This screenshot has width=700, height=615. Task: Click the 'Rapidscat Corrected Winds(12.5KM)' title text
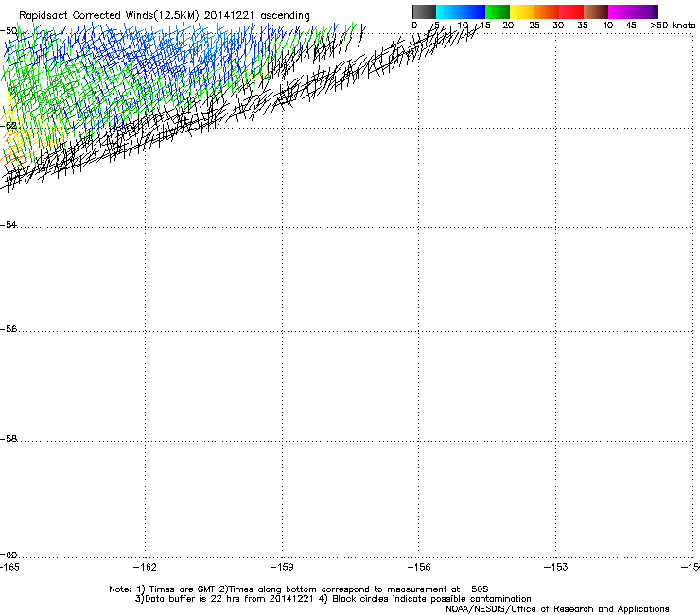point(109,16)
